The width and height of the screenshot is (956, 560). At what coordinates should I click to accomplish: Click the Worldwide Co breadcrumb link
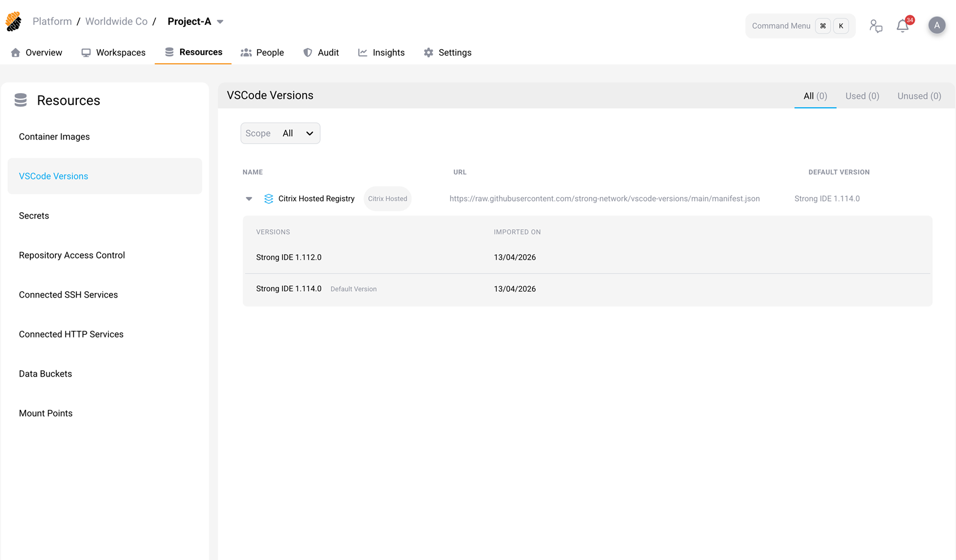point(116,21)
